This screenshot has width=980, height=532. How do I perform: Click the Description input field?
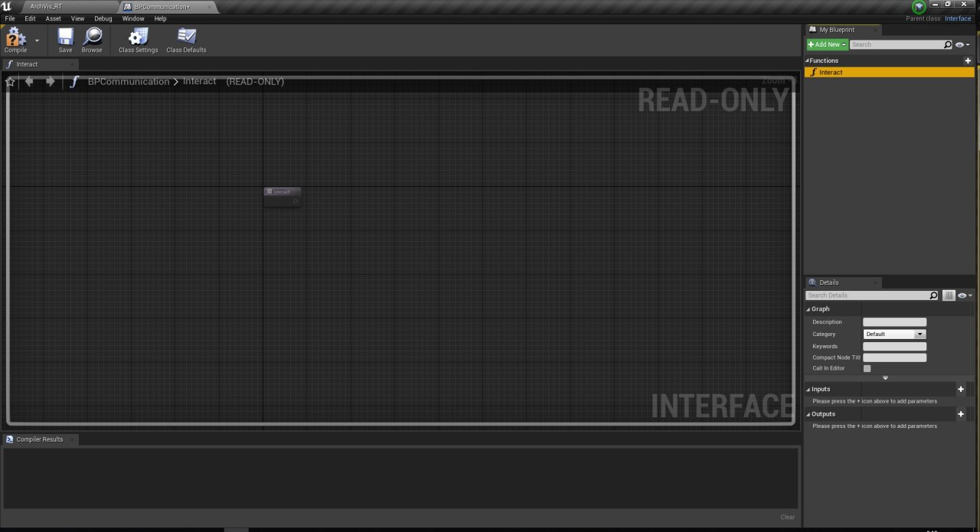895,322
